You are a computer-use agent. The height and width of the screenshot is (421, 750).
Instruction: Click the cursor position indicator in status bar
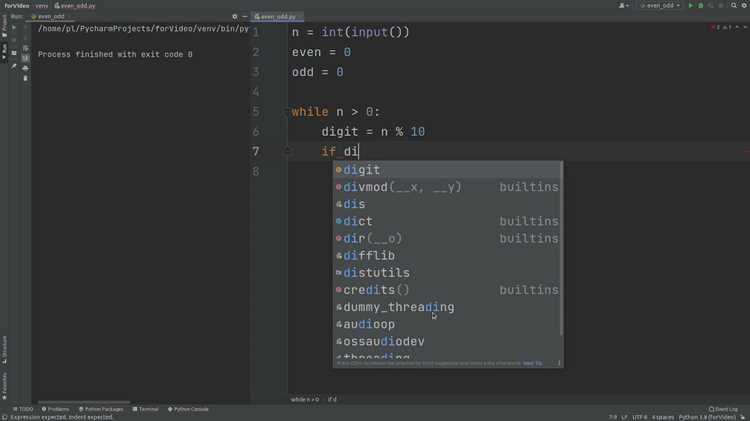point(613,417)
